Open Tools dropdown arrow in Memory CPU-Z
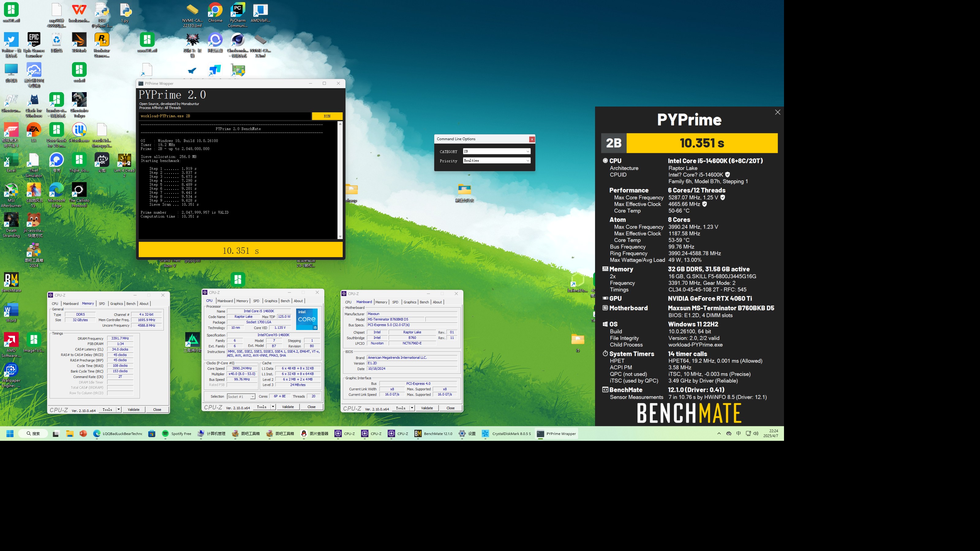 coord(119,410)
